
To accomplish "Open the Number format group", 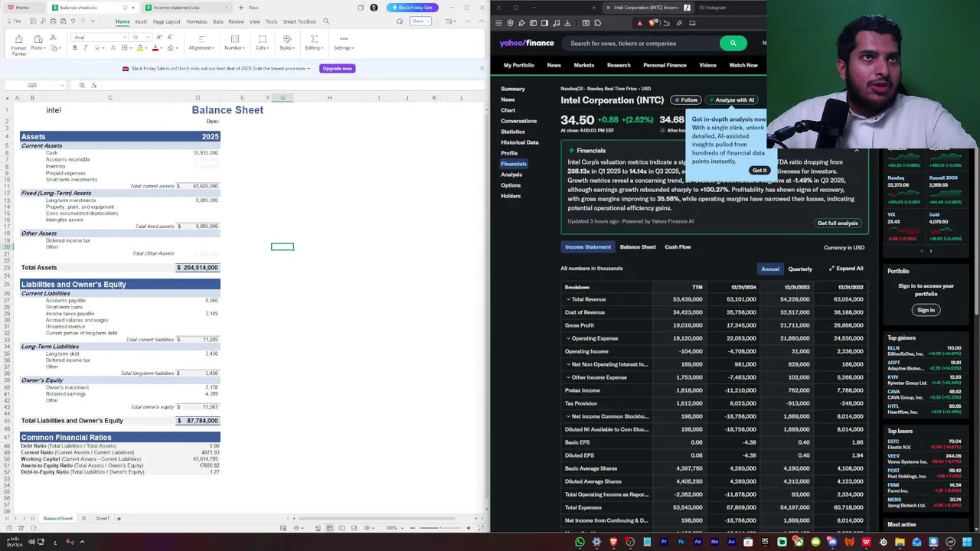I will click(234, 43).
